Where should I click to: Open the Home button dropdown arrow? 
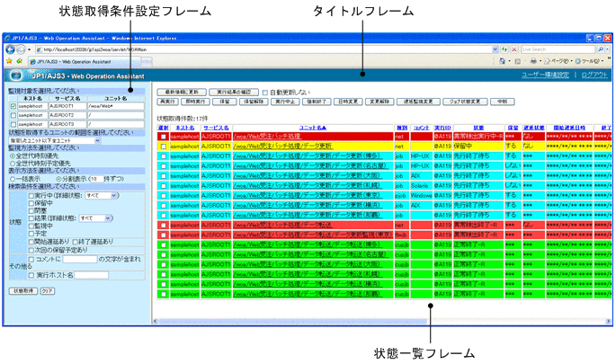click(x=509, y=61)
